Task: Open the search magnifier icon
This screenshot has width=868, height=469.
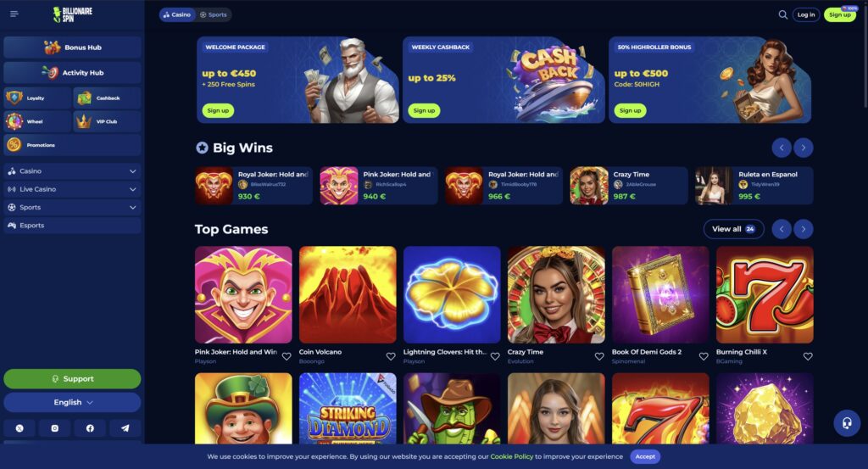Action: [x=782, y=15]
